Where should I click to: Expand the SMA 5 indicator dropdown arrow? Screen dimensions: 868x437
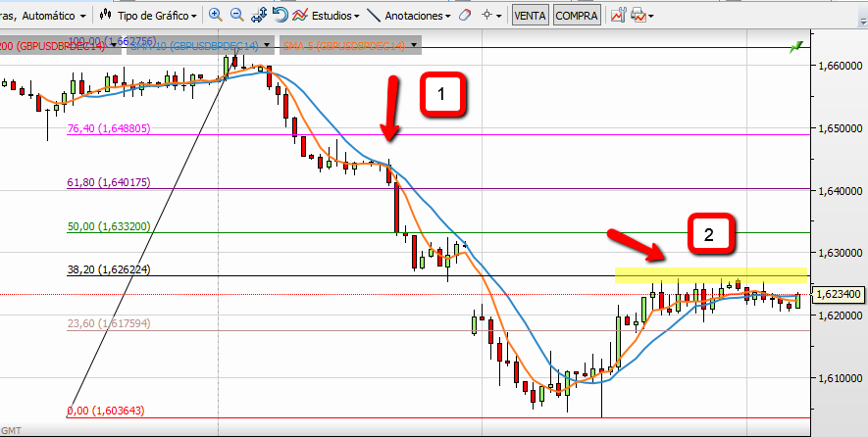point(415,45)
